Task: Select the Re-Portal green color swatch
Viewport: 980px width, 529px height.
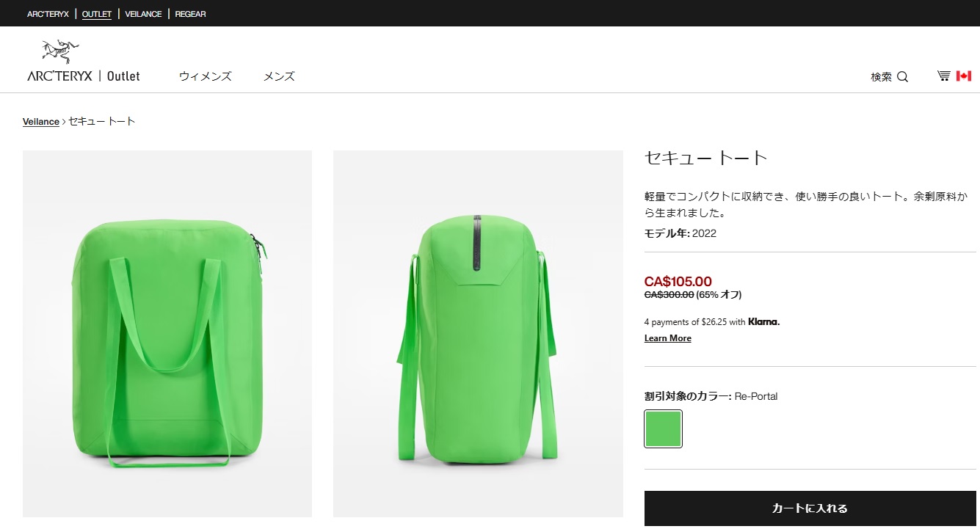Action: click(663, 428)
